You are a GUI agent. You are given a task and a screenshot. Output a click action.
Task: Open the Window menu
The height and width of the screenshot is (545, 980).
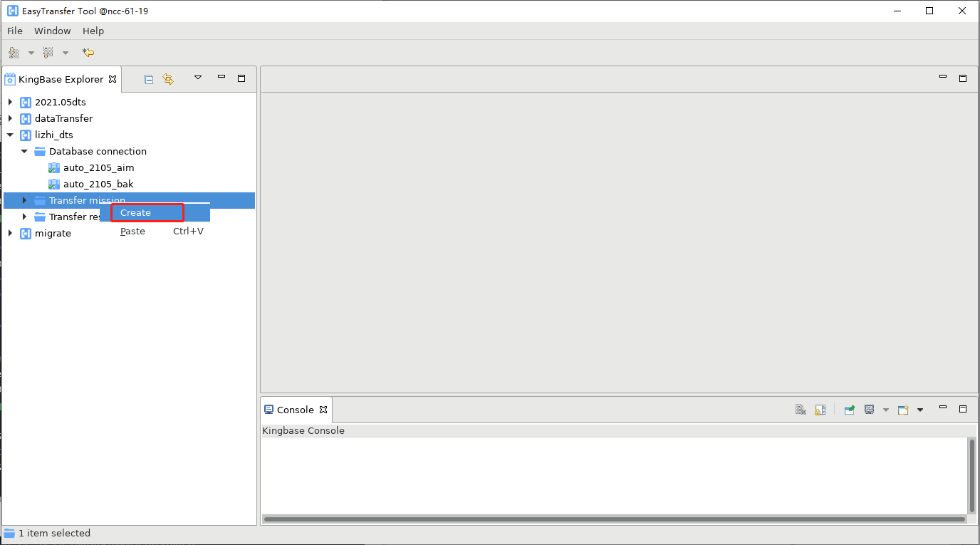pyautogui.click(x=53, y=31)
